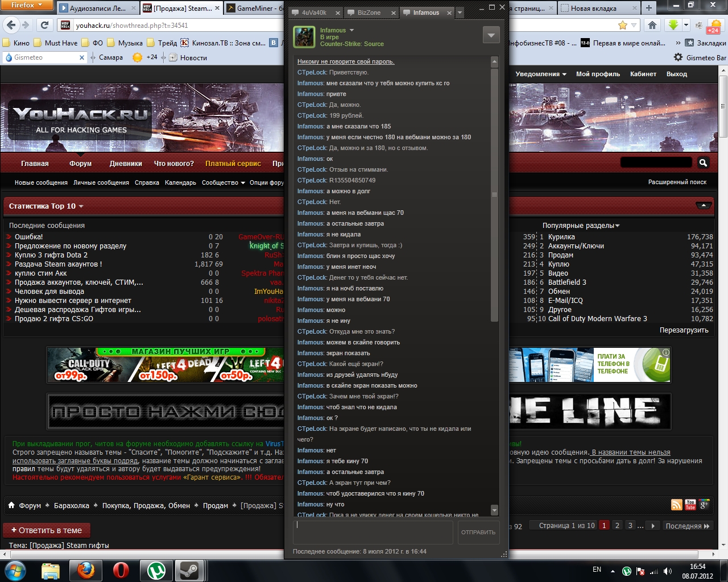Open the Кинозал.ТВ bookmark
Image resolution: width=728 pixels, height=582 pixels.
point(223,43)
